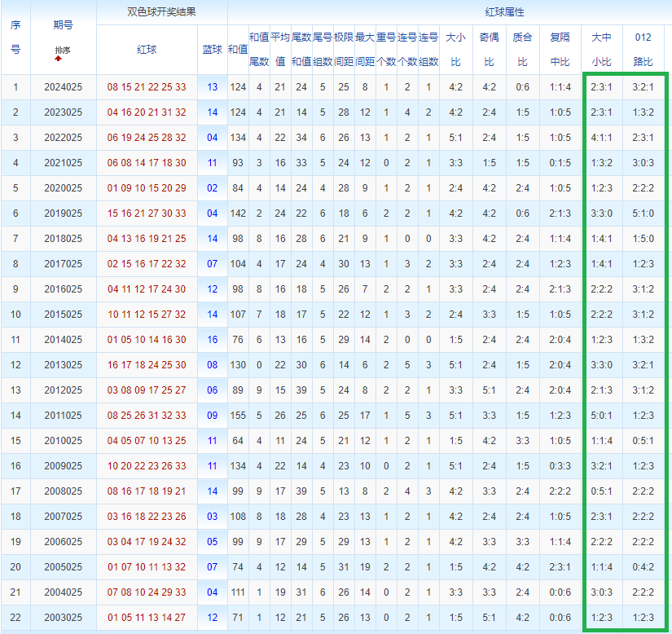Click the 大中小比 column header
Screen dimensions: 672x634
point(601,50)
